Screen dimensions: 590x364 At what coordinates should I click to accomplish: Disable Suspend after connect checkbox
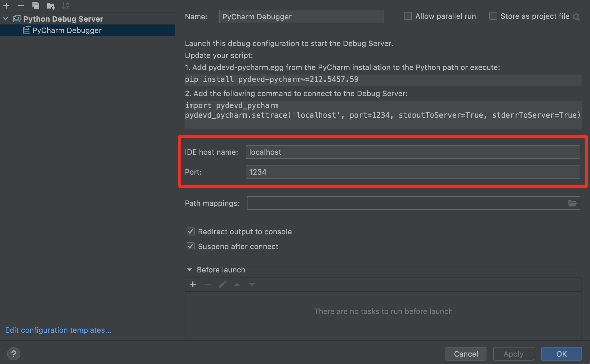191,246
